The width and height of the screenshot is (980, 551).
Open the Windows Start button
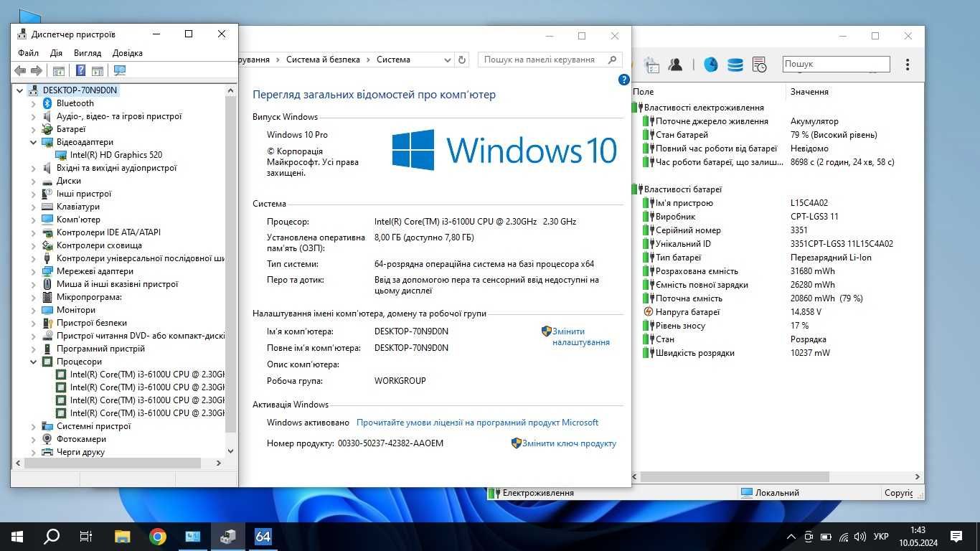[17, 536]
